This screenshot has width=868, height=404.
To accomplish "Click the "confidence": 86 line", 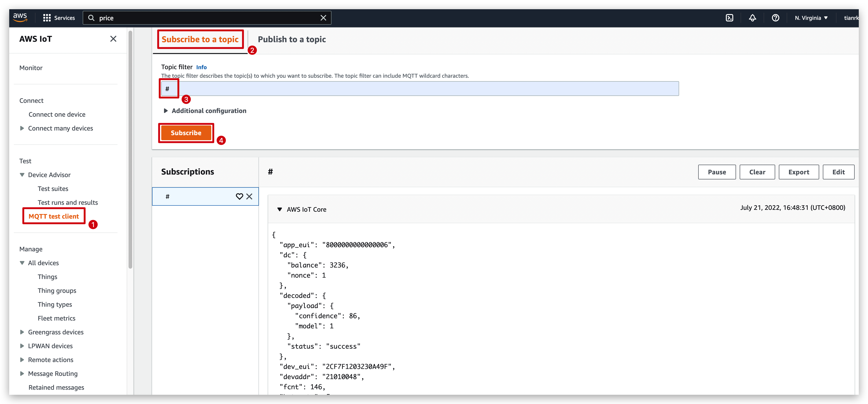I will click(x=328, y=316).
